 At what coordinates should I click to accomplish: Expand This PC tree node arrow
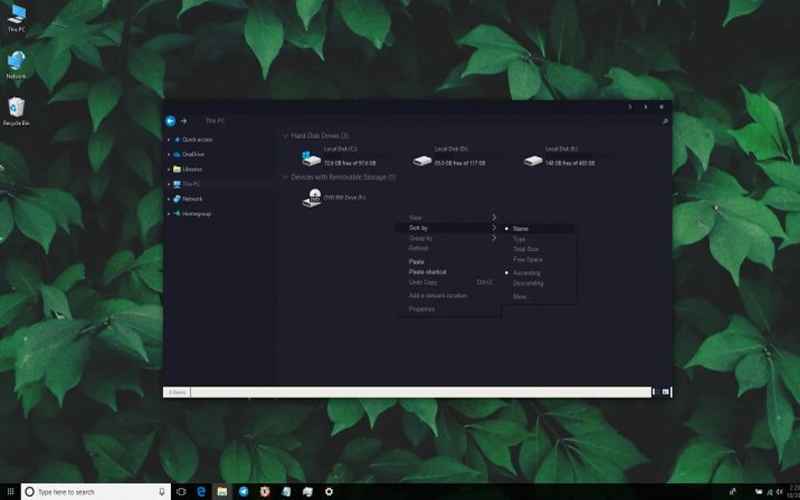point(169,184)
